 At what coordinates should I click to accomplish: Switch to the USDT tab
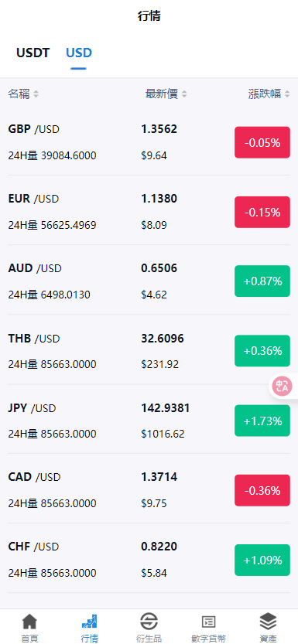pos(33,53)
